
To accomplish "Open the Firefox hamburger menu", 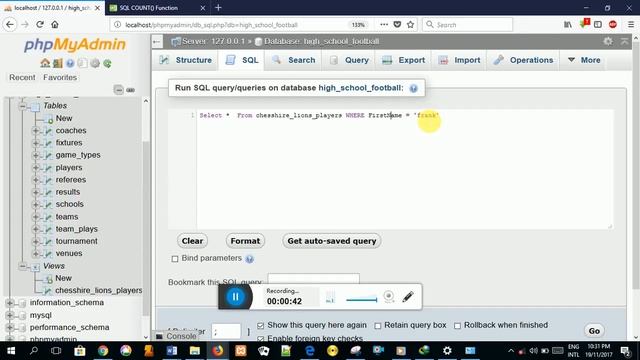I will pos(631,24).
